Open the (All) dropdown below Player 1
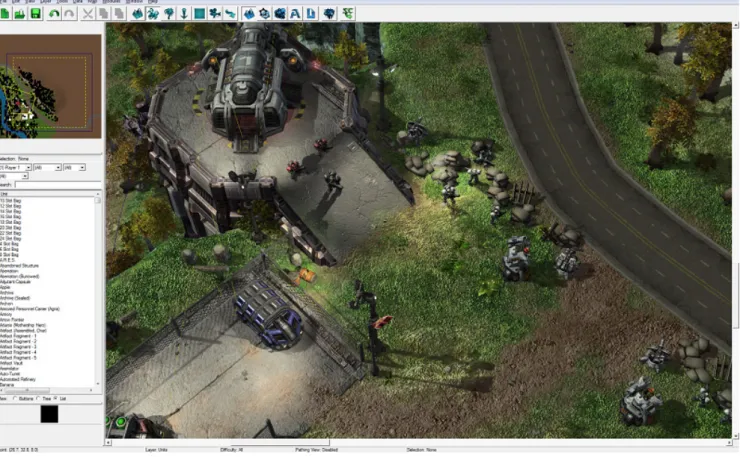Image resolution: width=740 pixels, height=457 pixels. tap(14, 176)
